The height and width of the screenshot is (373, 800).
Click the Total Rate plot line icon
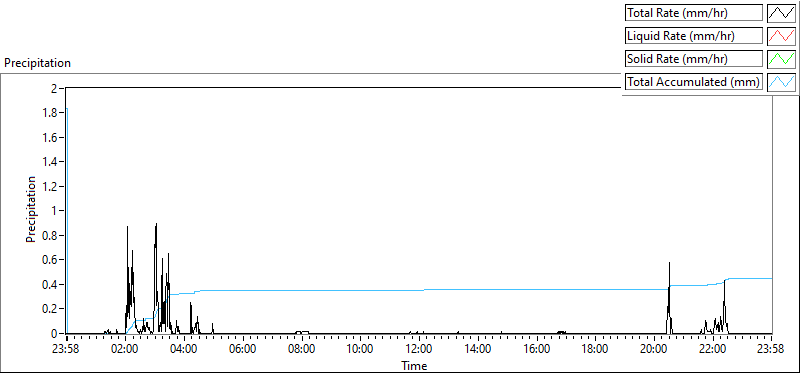(781, 13)
